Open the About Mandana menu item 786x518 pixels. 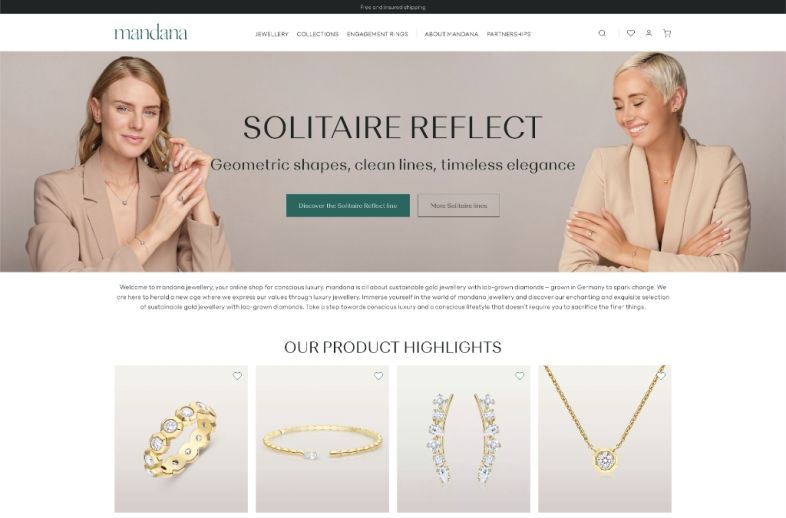tap(451, 34)
